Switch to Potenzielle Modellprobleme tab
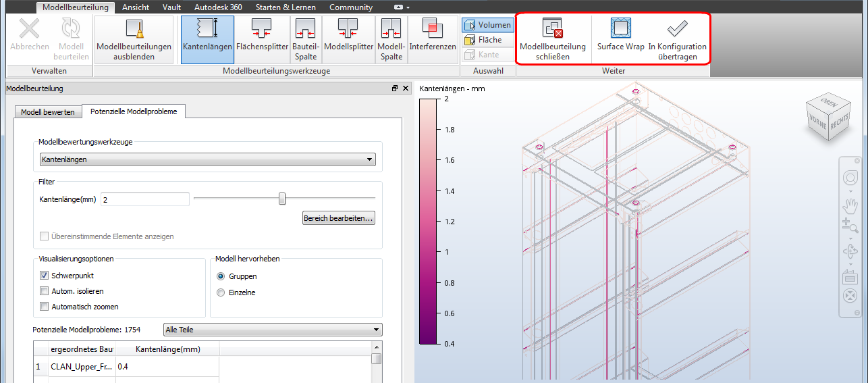The width and height of the screenshot is (868, 383). (x=134, y=111)
